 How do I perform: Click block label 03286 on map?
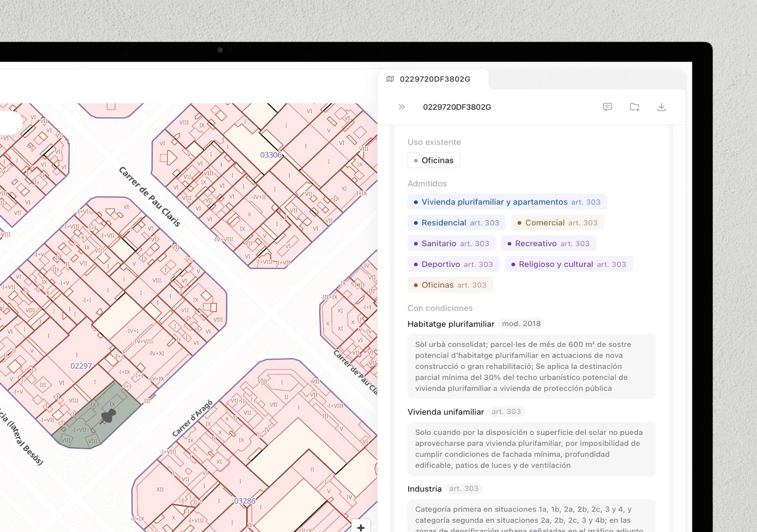tap(245, 501)
